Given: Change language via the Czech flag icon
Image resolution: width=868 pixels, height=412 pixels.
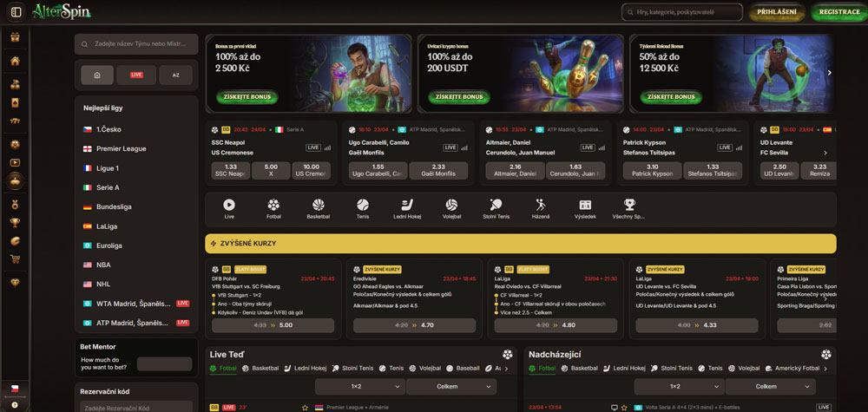Looking at the screenshot, I should point(15,389).
